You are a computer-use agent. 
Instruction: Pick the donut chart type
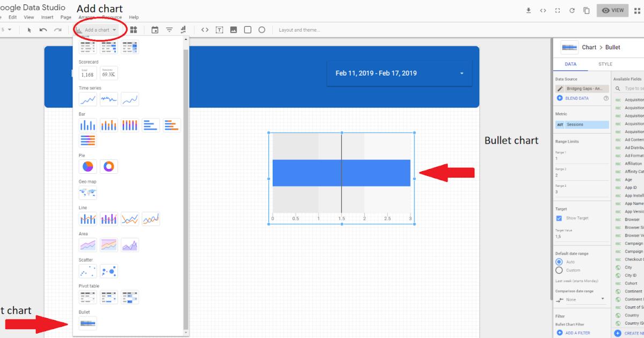[109, 166]
